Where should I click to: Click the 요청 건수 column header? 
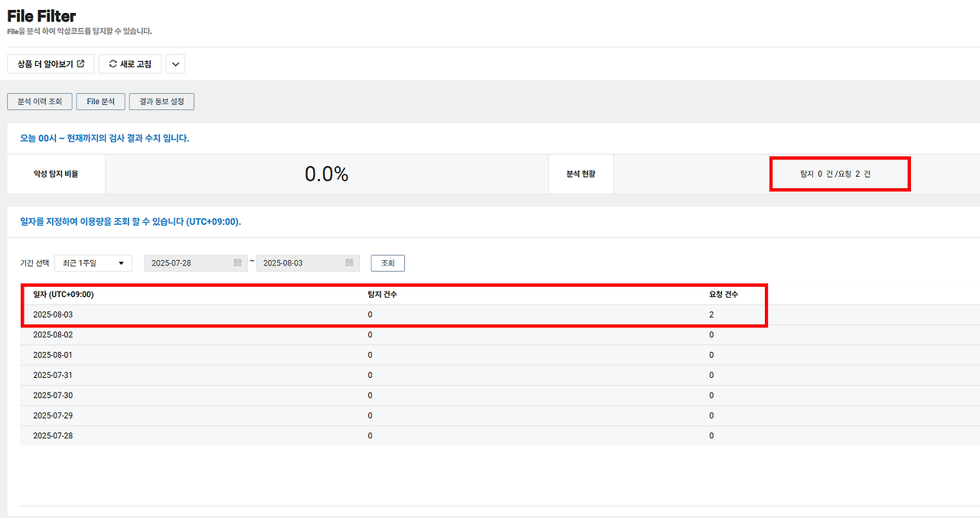coord(724,295)
